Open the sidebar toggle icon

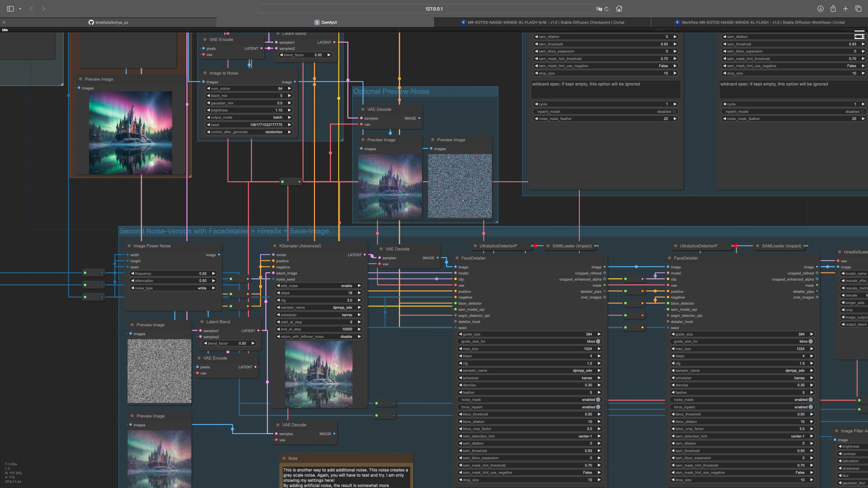pos(10,9)
